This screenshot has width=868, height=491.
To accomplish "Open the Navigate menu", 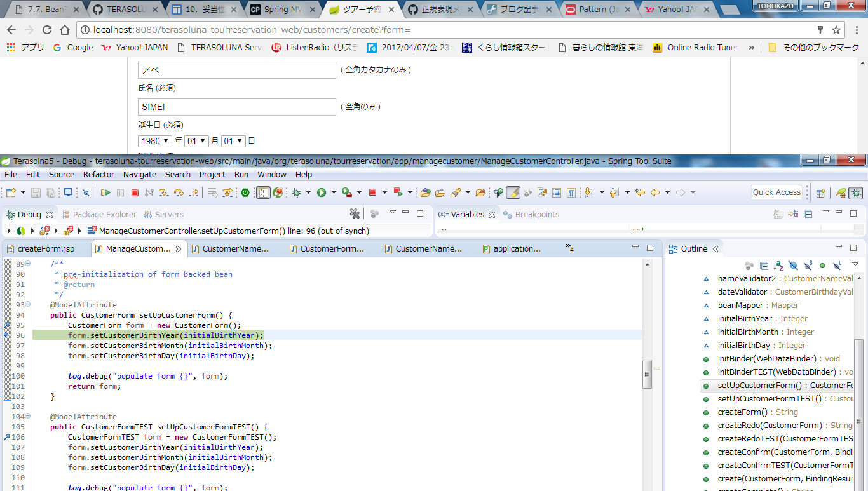I will click(140, 175).
